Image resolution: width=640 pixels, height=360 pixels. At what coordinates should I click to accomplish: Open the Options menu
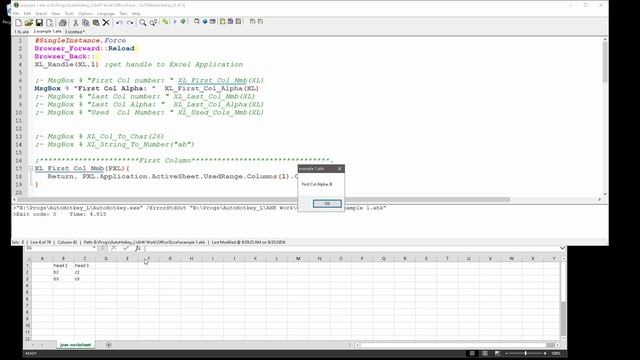pos(86,13)
